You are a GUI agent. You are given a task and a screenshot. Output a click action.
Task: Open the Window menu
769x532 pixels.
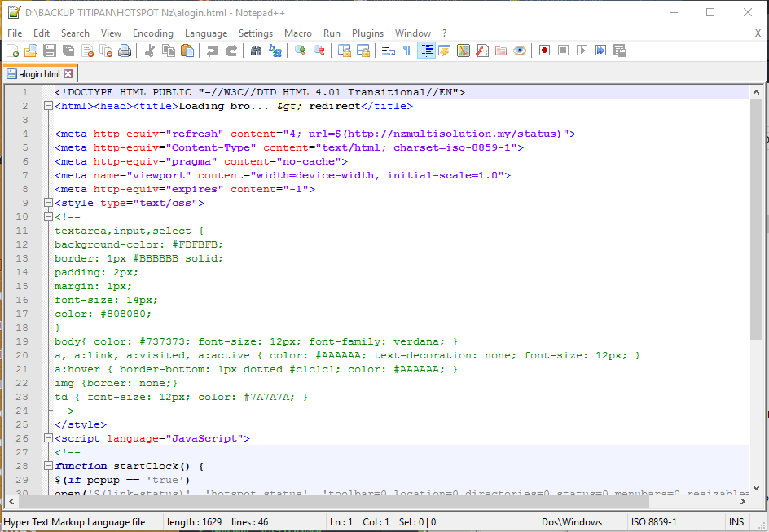point(413,33)
